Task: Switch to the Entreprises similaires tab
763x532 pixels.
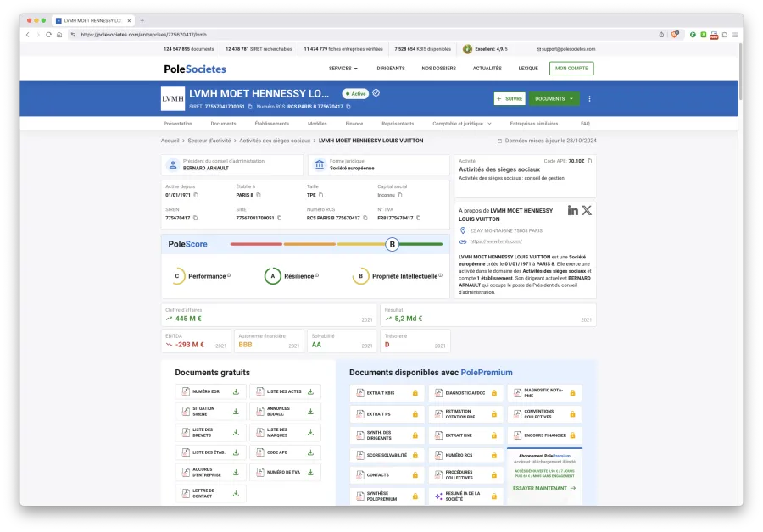Action: tap(534, 124)
